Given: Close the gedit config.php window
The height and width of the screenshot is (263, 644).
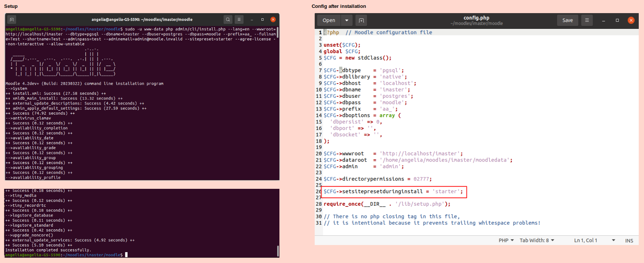Looking at the screenshot, I should (x=631, y=20).
